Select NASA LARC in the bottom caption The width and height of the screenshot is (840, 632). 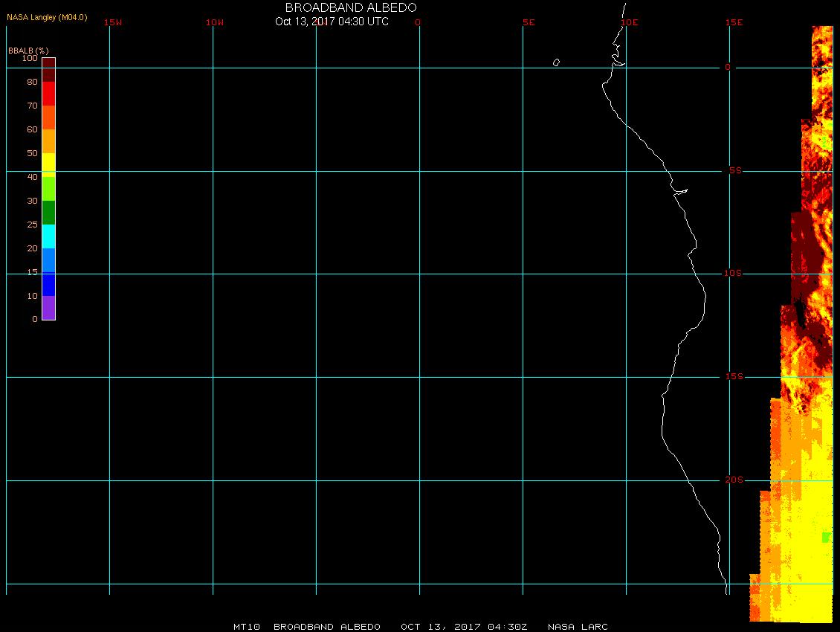578,627
